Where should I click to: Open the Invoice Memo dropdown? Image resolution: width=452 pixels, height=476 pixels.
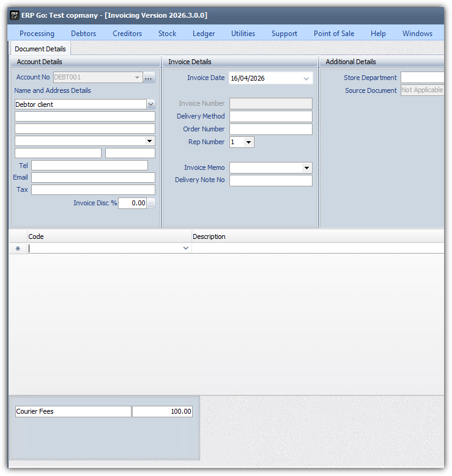pyautogui.click(x=306, y=168)
